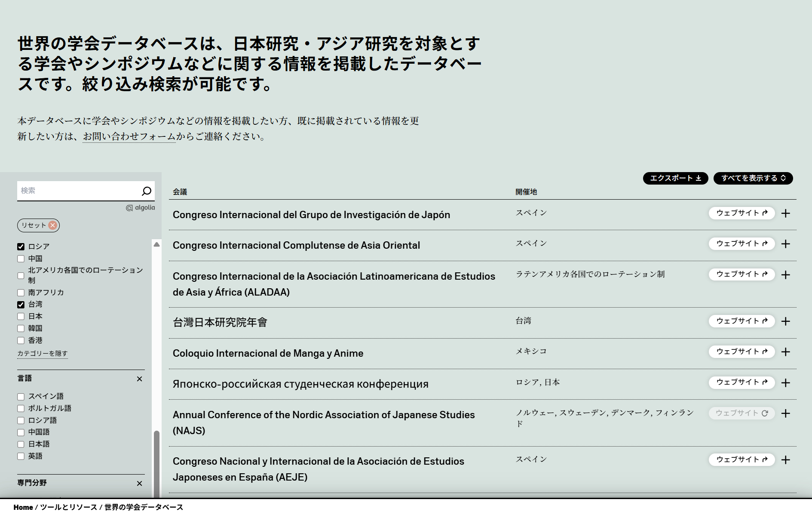Image resolution: width=812 pixels, height=515 pixels.
Task: Uncheck the ロシア checkbox
Action: pos(21,247)
